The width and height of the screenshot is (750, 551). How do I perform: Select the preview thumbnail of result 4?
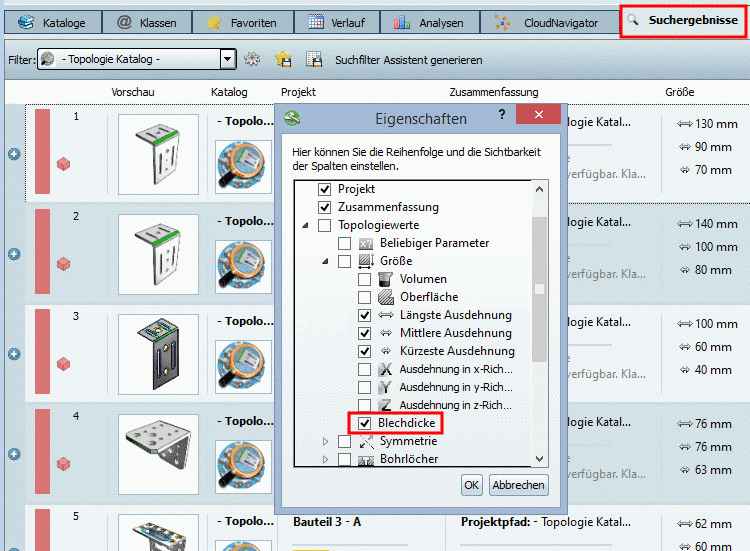click(158, 454)
